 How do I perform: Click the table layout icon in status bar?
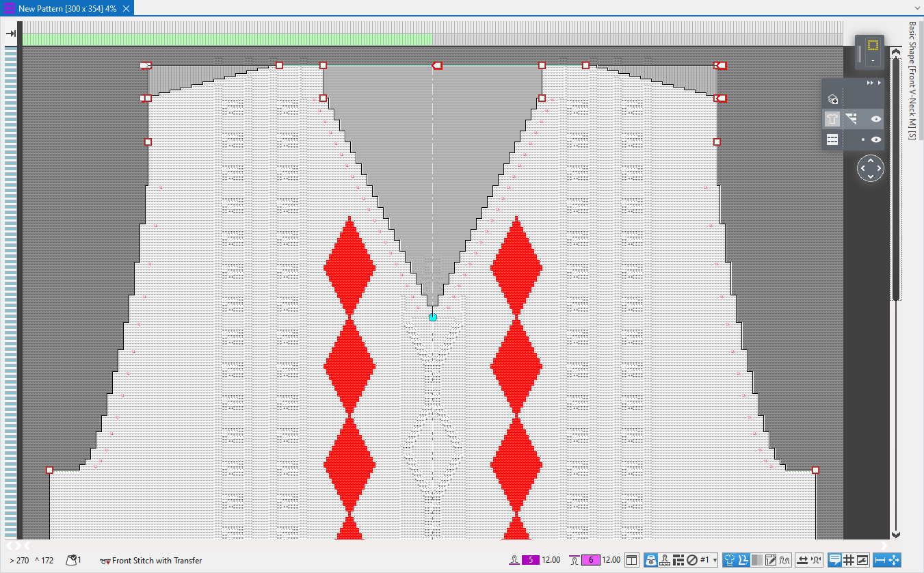(x=632, y=560)
